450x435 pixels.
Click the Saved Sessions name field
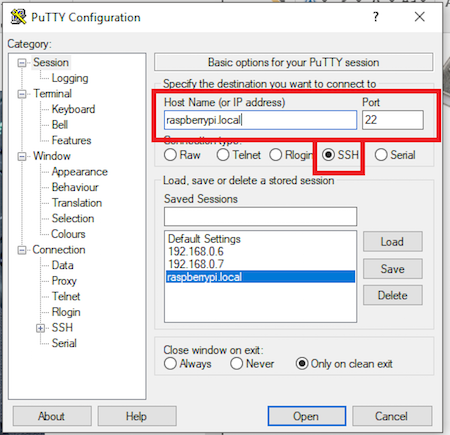(x=260, y=217)
